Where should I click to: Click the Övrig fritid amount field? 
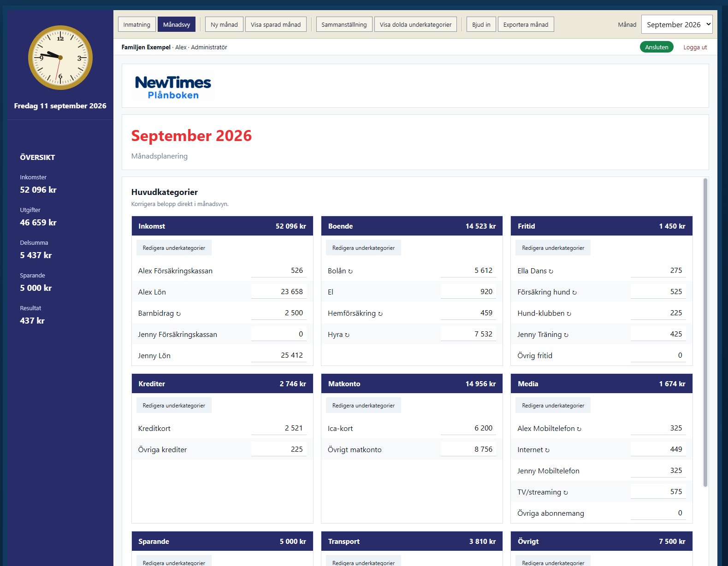tap(658, 355)
